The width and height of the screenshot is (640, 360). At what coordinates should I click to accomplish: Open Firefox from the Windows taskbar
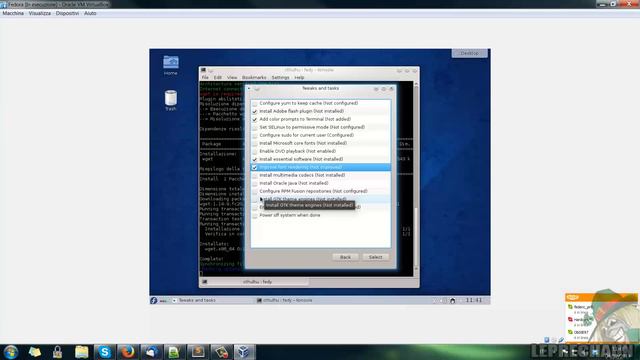[127, 352]
